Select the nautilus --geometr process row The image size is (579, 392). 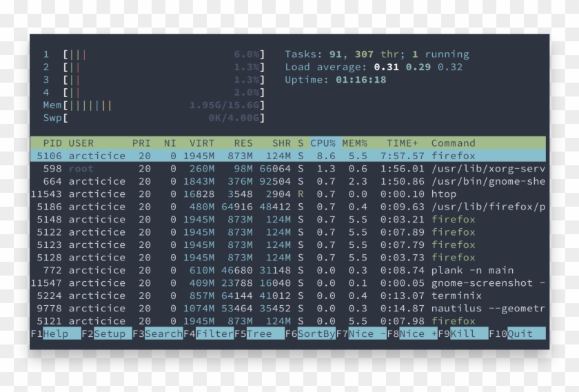288,309
